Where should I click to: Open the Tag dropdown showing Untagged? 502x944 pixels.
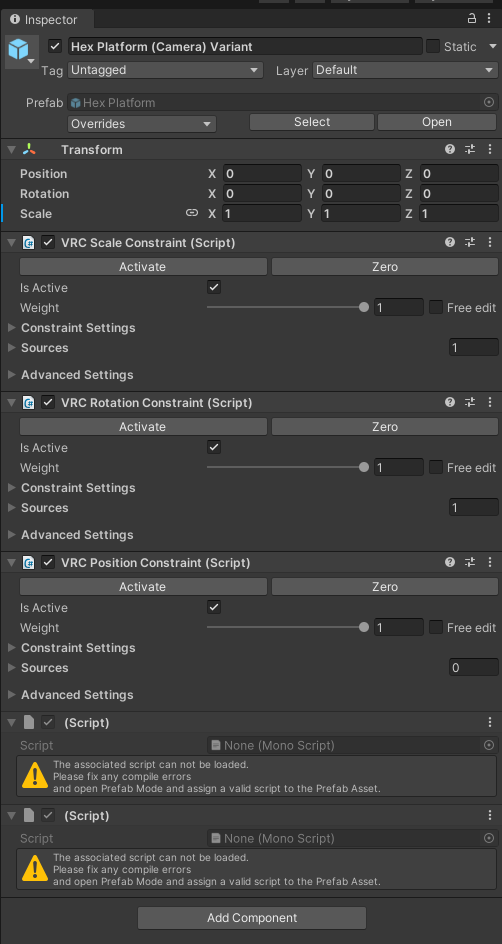tap(165, 70)
